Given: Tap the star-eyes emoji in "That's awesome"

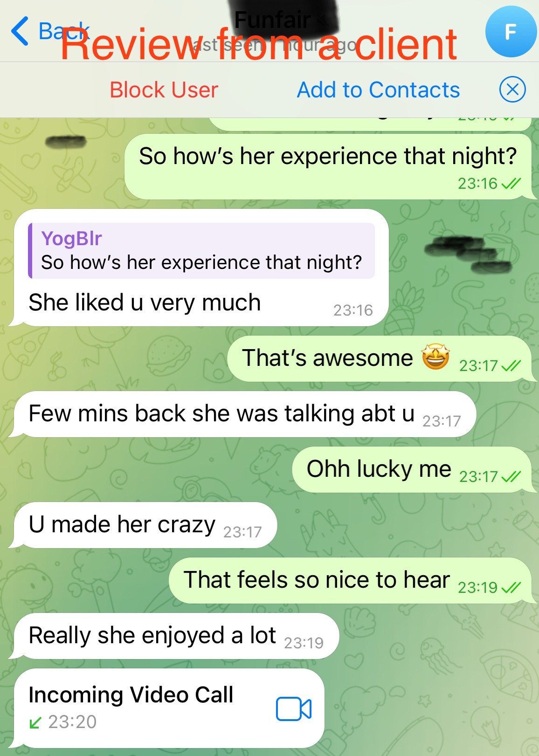Looking at the screenshot, I should pyautogui.click(x=435, y=357).
